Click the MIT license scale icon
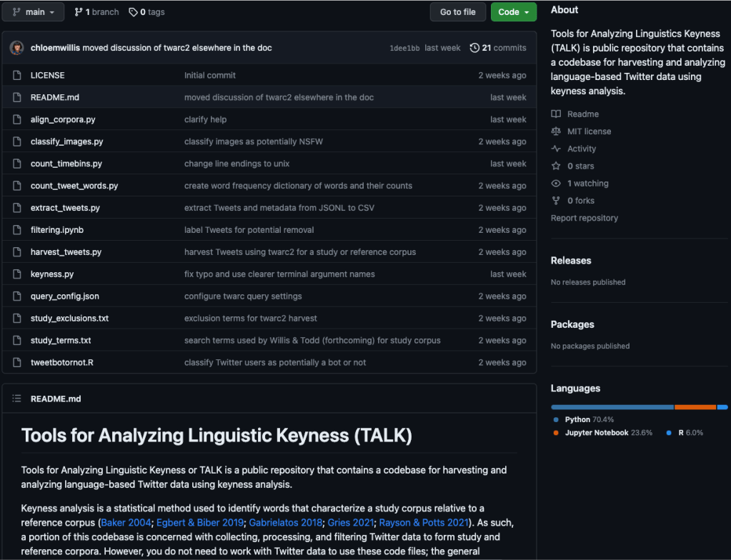Viewport: 731px width, 560px height. 556,131
